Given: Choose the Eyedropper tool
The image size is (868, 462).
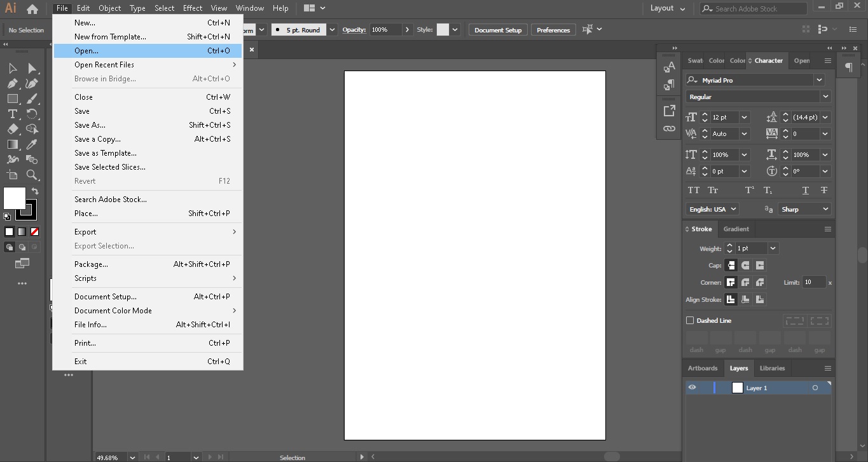Looking at the screenshot, I should click(32, 144).
